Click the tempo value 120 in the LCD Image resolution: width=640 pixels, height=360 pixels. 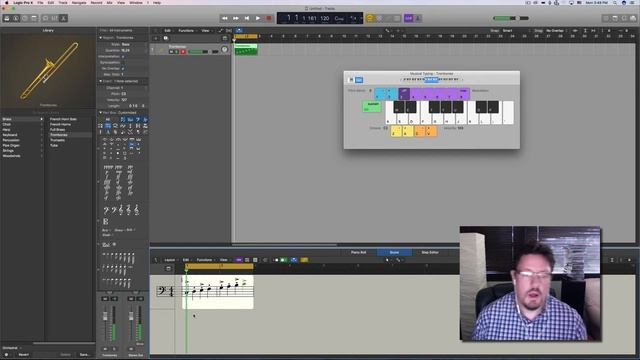[x=324, y=18]
